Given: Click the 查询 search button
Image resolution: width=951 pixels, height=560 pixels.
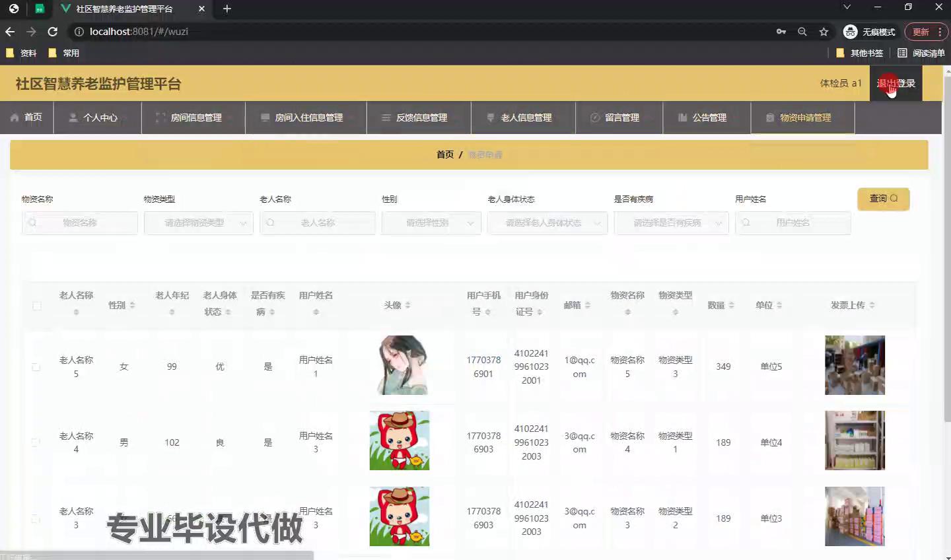Looking at the screenshot, I should pos(883,199).
